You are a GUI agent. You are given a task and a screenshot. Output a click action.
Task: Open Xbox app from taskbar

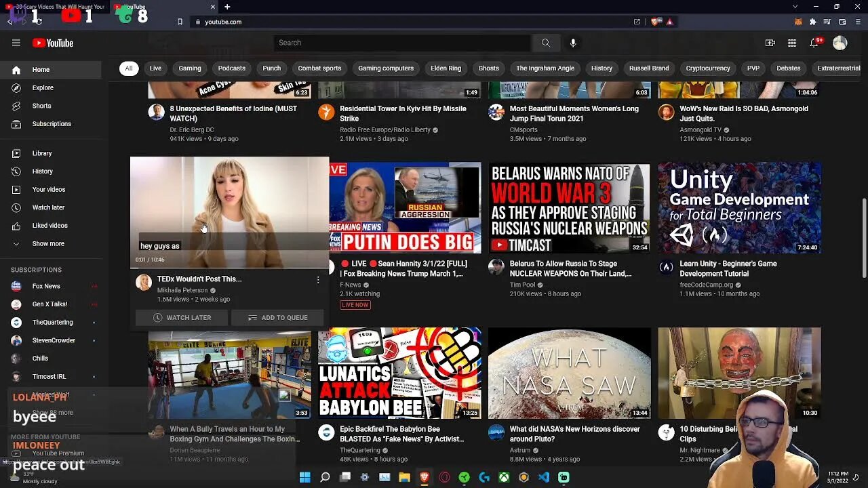(504, 477)
